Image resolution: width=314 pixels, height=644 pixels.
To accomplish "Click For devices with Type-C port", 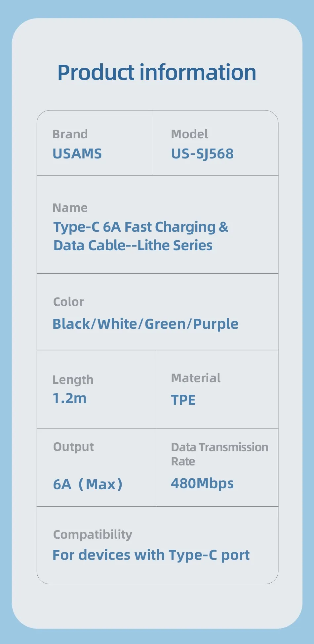I will pyautogui.click(x=151, y=555).
